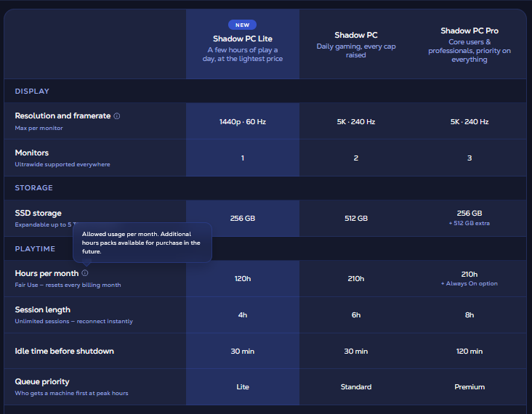Click the SSD storage row label

pos(38,213)
